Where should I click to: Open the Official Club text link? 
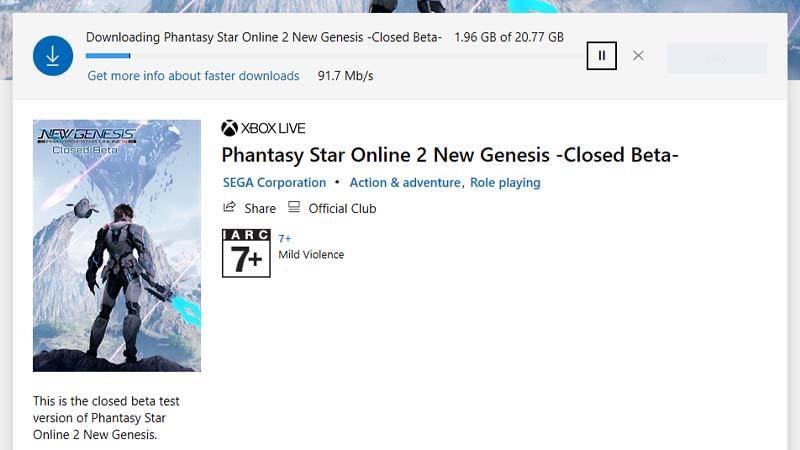click(342, 209)
